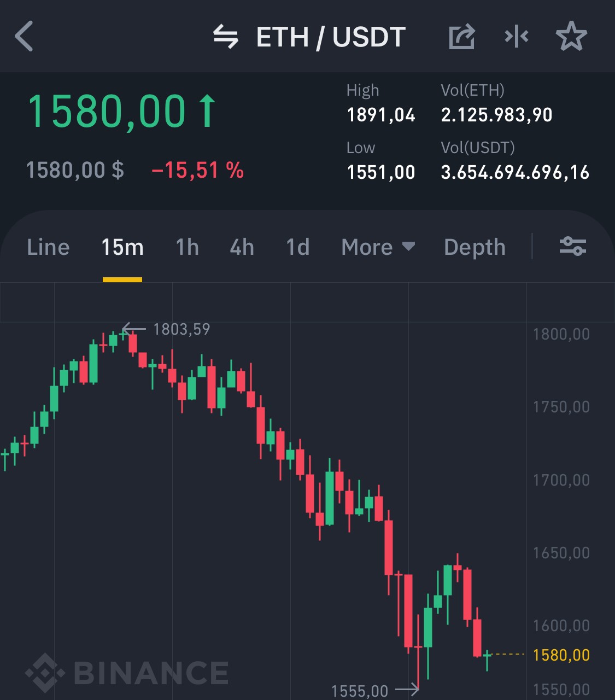Tap the ETH / USDT pair title

[331, 37]
